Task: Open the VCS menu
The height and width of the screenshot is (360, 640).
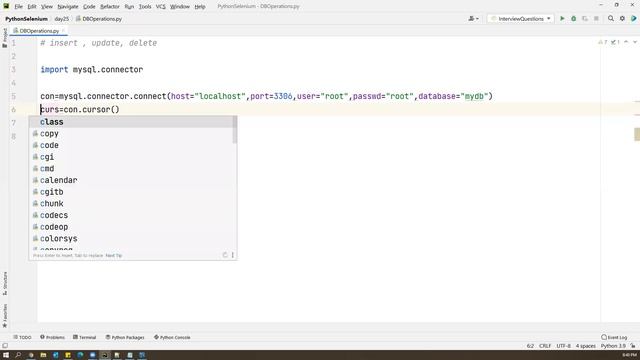Action: pyautogui.click(x=160, y=7)
